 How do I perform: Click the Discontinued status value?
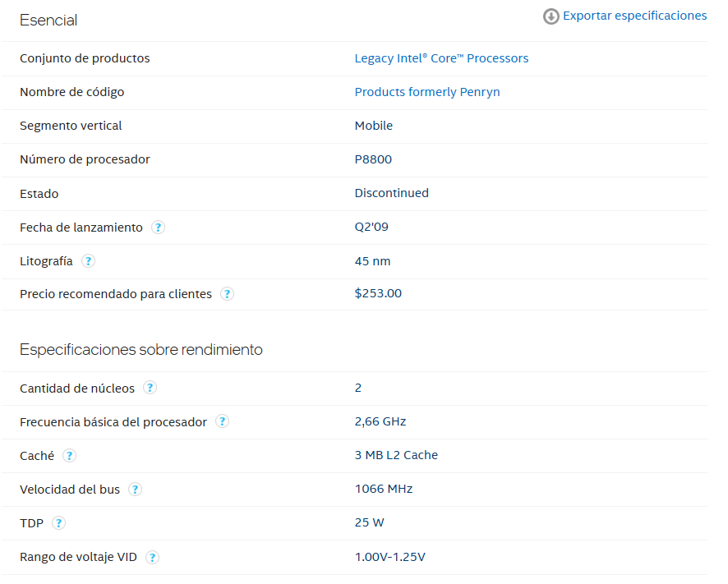pos(391,193)
